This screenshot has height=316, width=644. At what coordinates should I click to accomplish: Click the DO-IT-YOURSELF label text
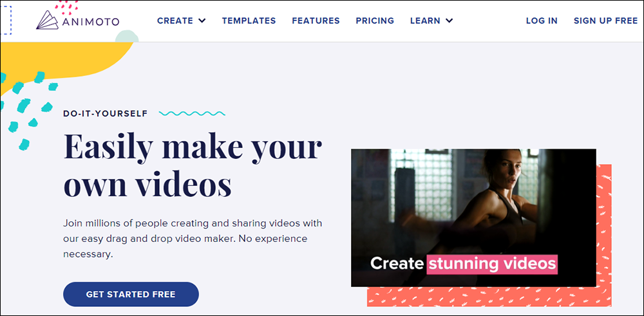click(106, 114)
